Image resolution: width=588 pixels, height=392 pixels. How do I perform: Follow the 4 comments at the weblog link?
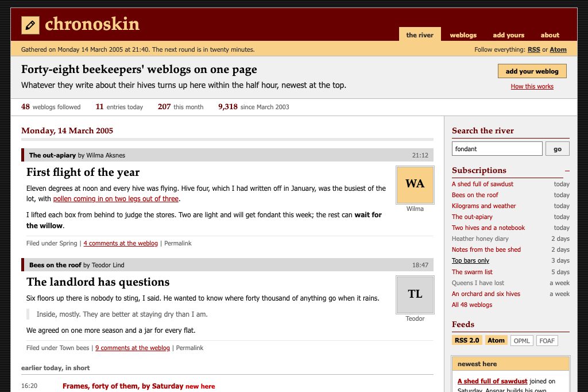coord(121,243)
